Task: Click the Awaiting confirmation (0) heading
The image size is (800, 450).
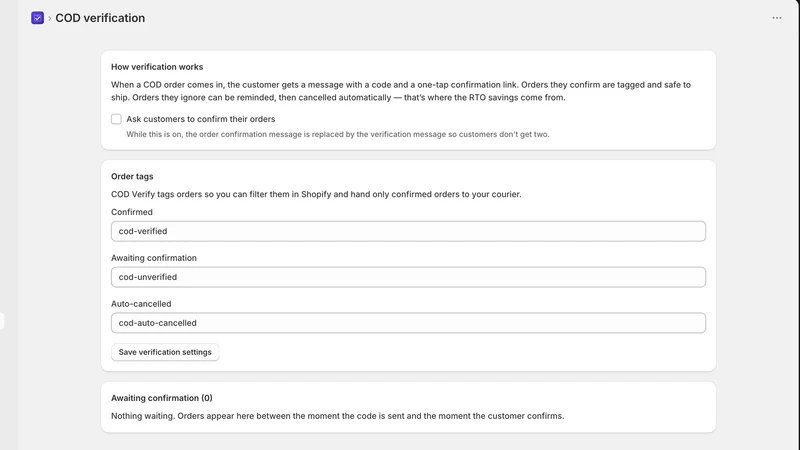Action: click(162, 398)
